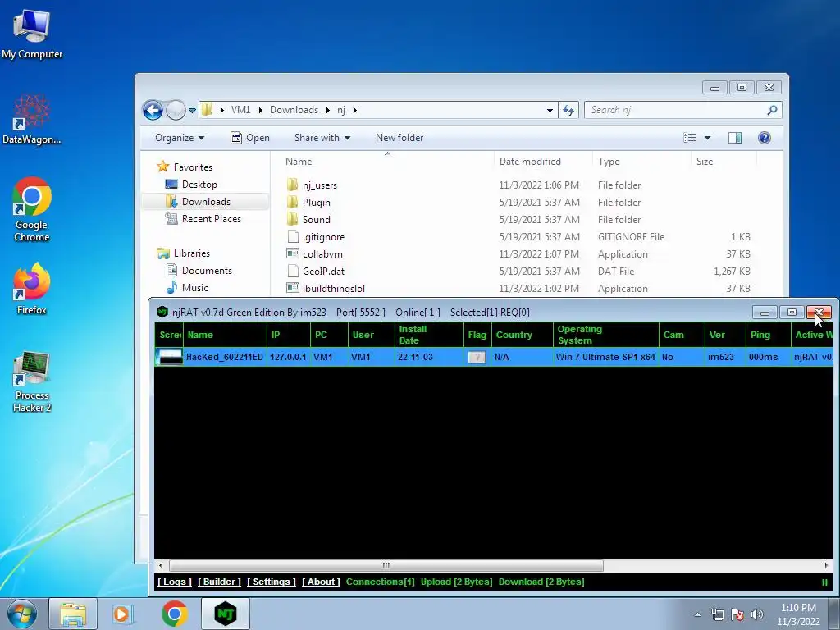Screen dimensions: 840x630
Task: Click the Explorer Back arrow button
Action: click(x=153, y=111)
